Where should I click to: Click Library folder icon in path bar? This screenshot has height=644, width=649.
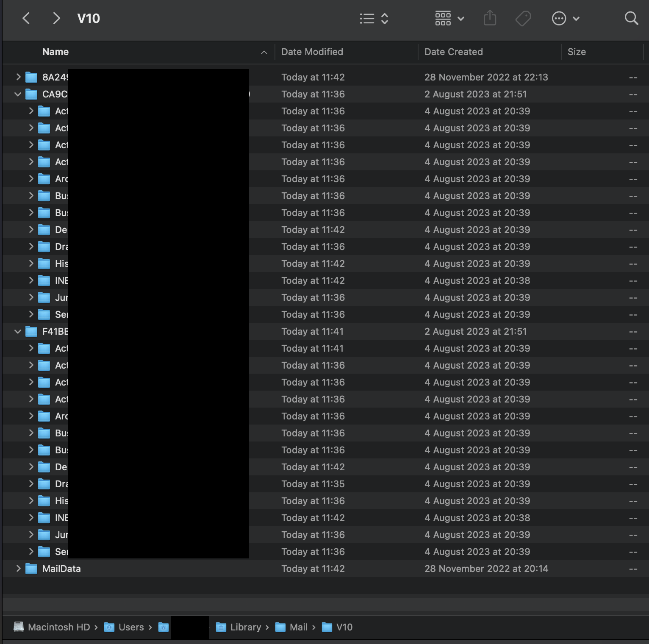click(221, 627)
